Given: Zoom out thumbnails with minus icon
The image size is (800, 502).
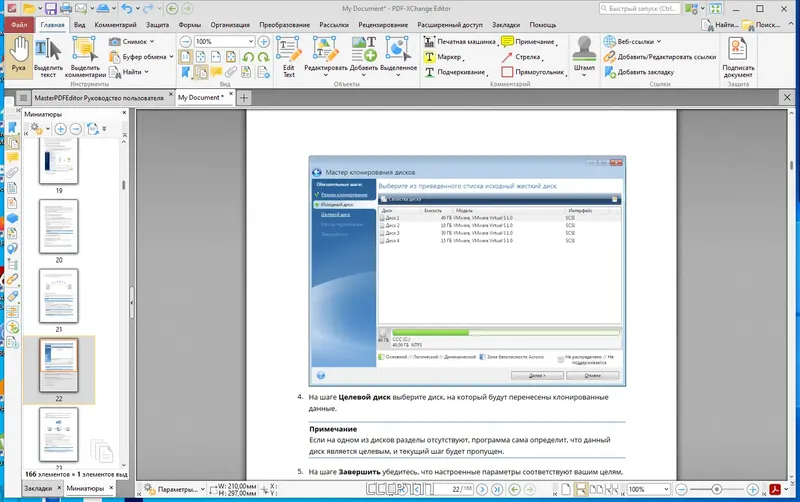Looking at the screenshot, I should (x=76, y=129).
